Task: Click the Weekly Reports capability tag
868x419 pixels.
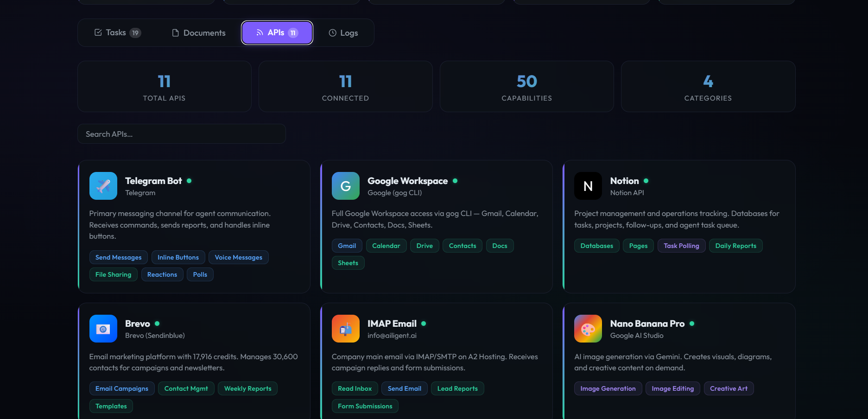Action: 248,388
